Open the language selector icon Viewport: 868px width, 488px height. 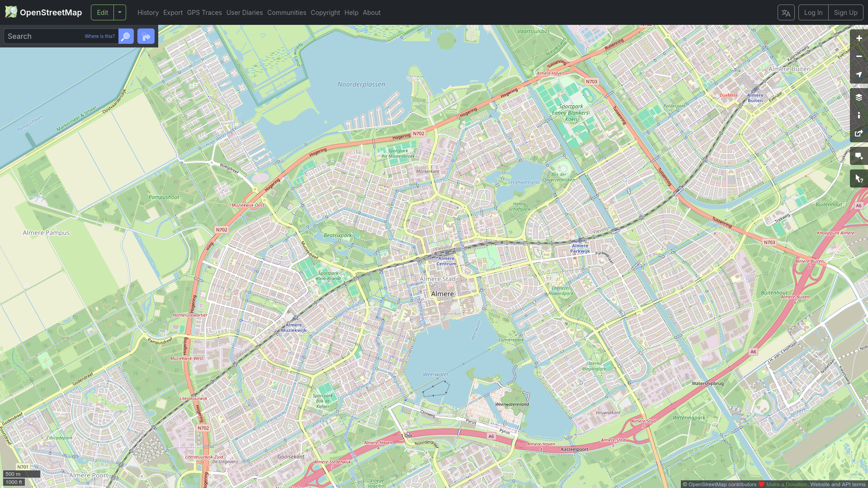pyautogui.click(x=786, y=13)
